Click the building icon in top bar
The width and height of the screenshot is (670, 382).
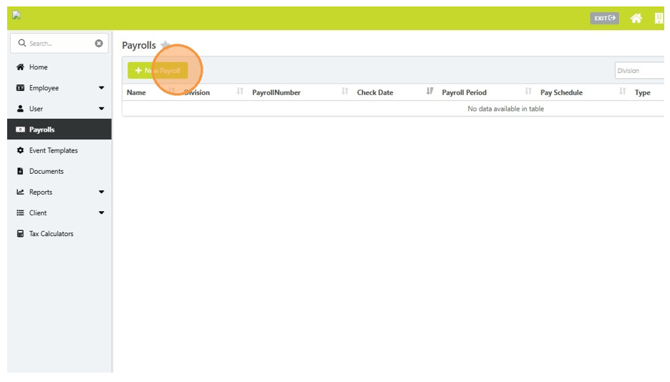coord(658,18)
